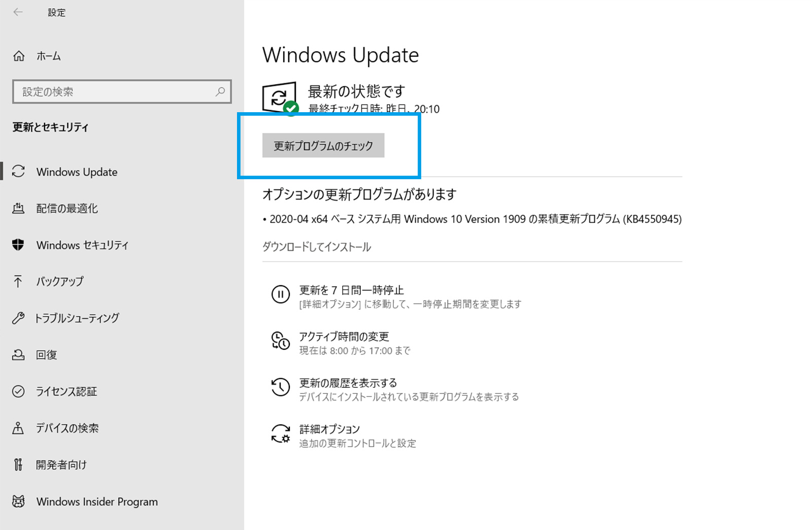Screen dimensions: 812x530
Task: Open 詳細オプション
Action: [329, 429]
